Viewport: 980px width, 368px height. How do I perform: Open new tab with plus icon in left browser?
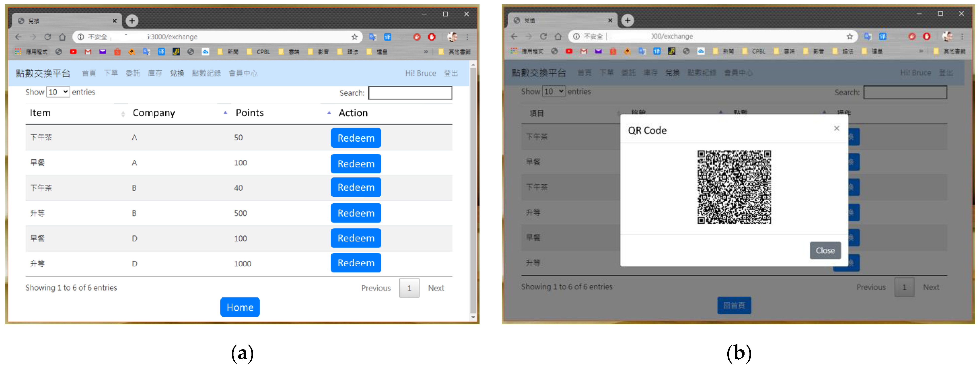pyautogui.click(x=132, y=20)
